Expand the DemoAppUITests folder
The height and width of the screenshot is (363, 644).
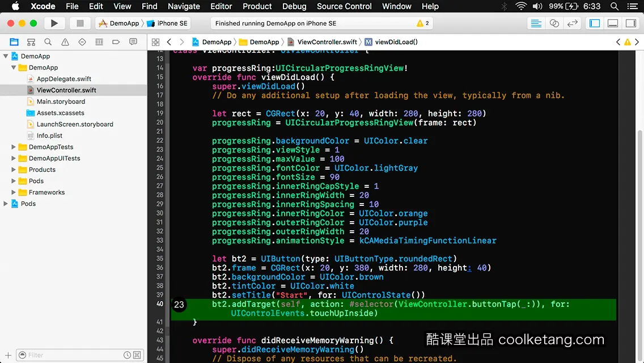click(14, 158)
